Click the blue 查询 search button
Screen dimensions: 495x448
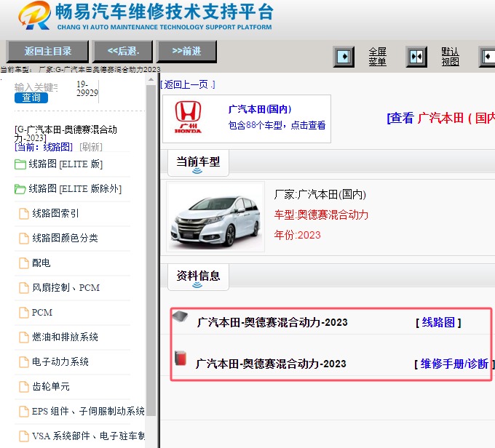point(31,97)
